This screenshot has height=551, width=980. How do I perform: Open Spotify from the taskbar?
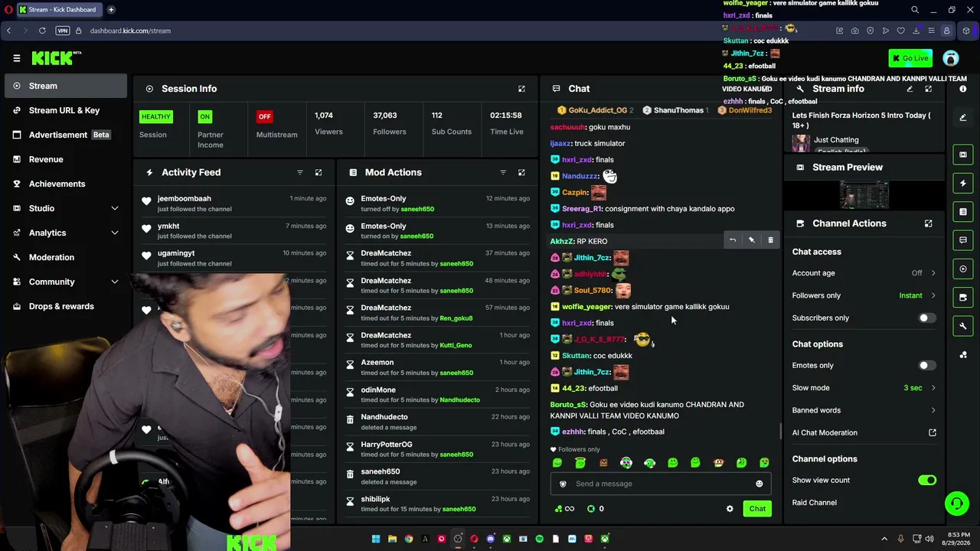(x=540, y=539)
